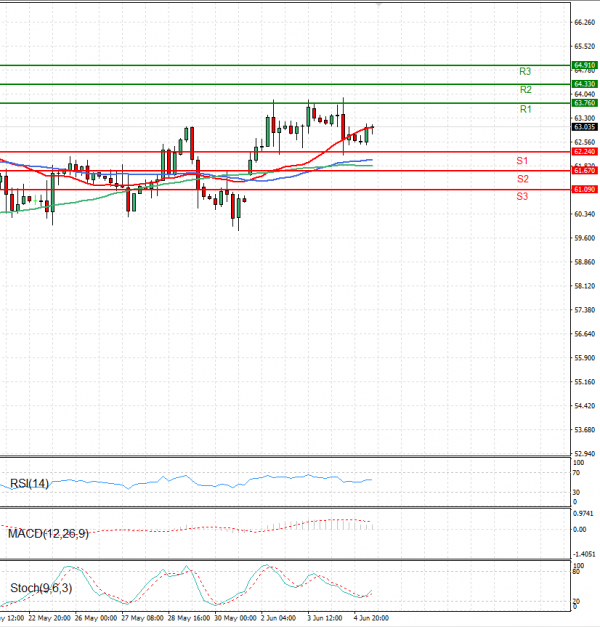The image size is (600, 627).
Task: Click the 65.520 price axis value
Action: pos(584,46)
